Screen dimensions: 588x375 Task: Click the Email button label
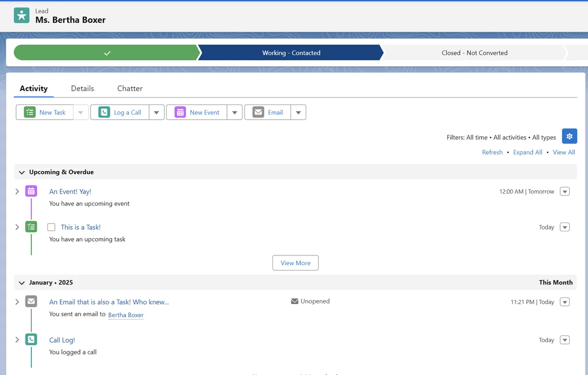(x=275, y=112)
